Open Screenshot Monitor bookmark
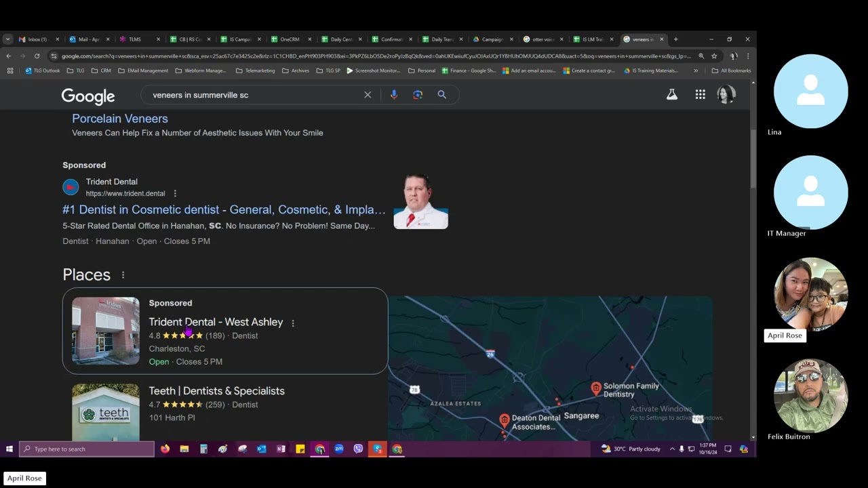 click(x=374, y=70)
